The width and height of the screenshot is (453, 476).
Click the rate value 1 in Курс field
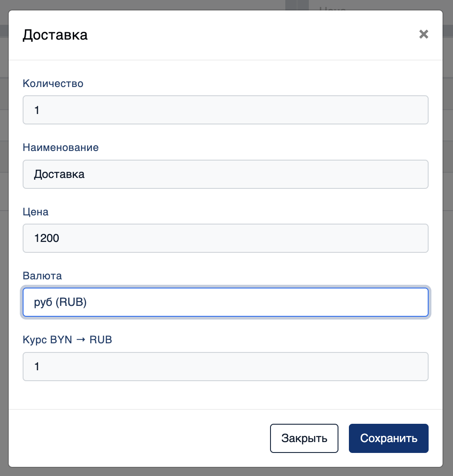(x=37, y=366)
